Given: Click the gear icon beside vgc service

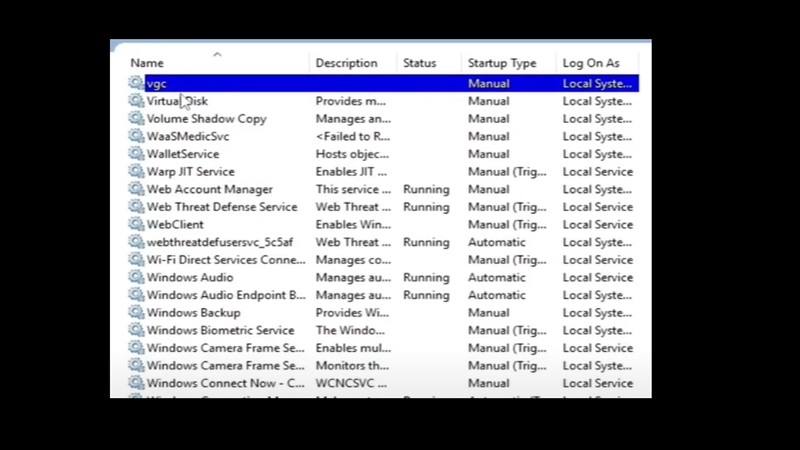Looking at the screenshot, I should 136,84.
